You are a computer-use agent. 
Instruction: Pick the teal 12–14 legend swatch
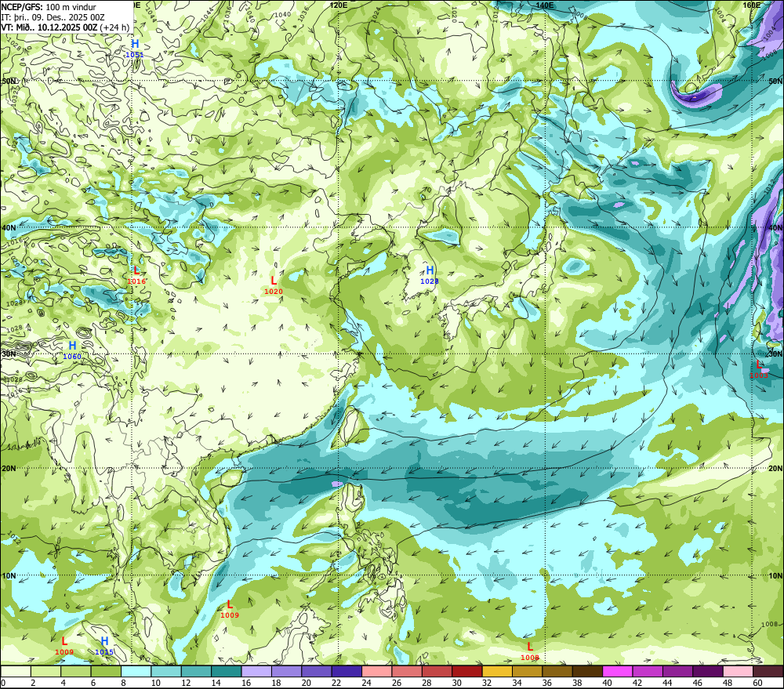tap(197, 672)
